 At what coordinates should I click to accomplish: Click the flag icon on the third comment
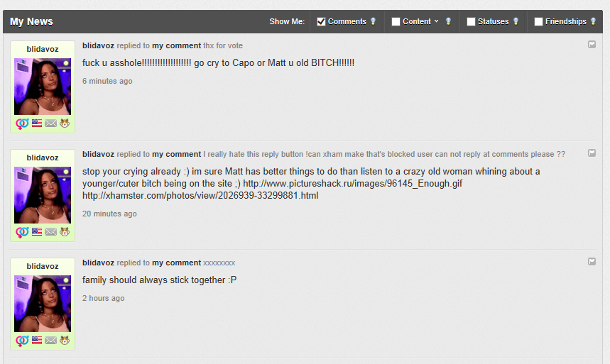[592, 261]
